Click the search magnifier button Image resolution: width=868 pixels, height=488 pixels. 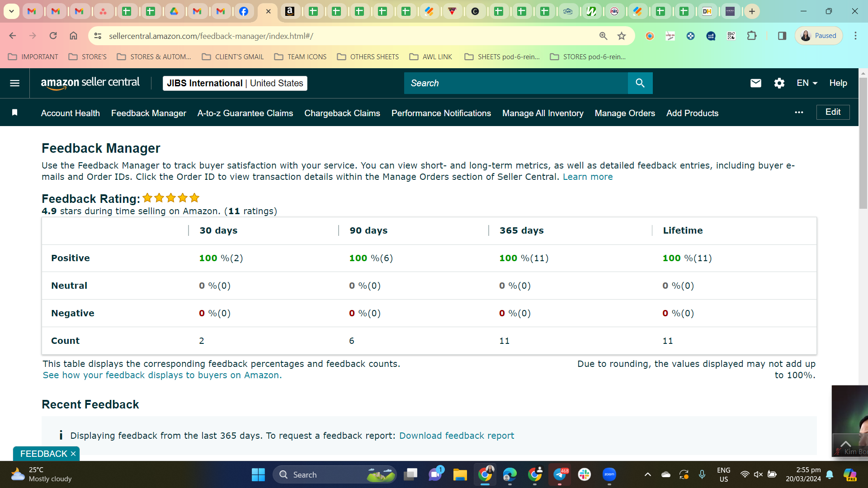coord(640,83)
